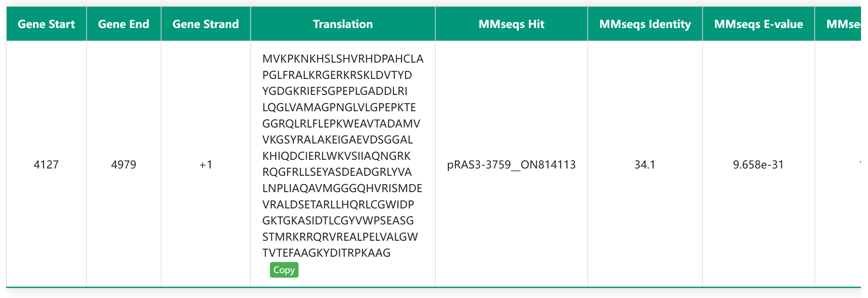Click the gene start value 4127
The image size is (868, 298).
click(46, 164)
